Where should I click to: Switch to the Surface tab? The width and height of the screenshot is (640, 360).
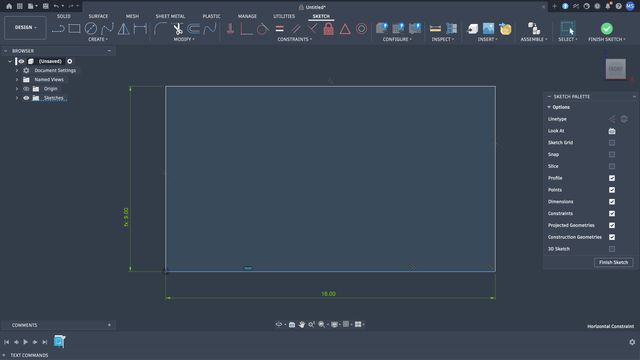pyautogui.click(x=98, y=16)
